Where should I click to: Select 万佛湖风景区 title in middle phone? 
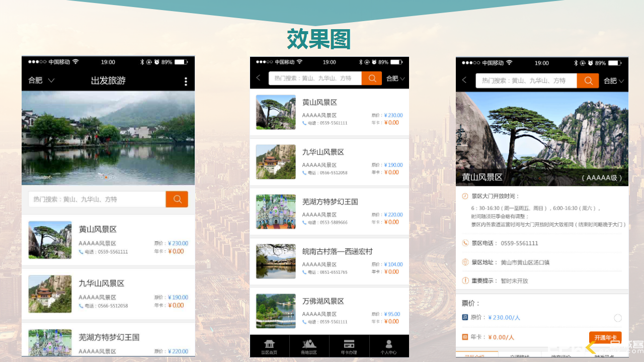coord(323,301)
